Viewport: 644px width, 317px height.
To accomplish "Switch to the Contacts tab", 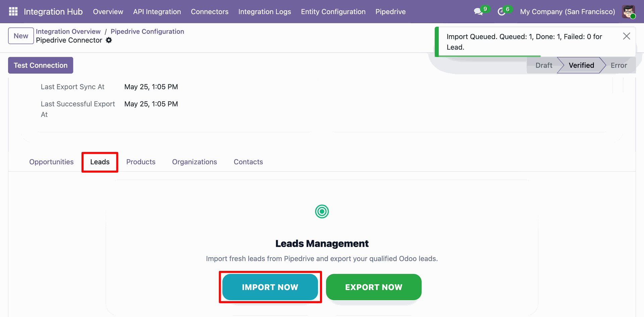I will pyautogui.click(x=248, y=162).
